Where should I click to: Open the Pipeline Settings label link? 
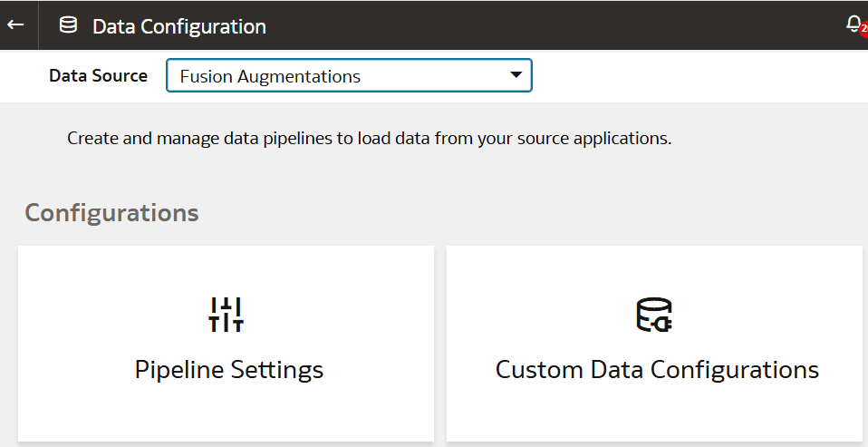tap(229, 370)
